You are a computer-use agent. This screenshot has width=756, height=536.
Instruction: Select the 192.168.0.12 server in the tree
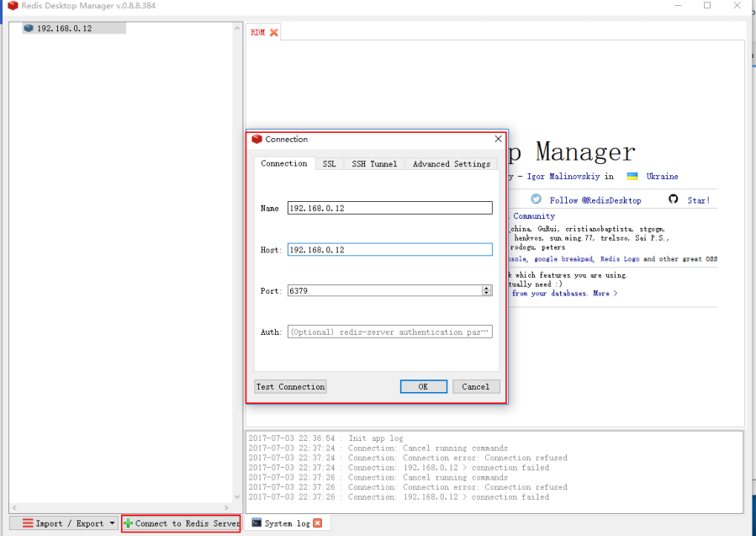[x=74, y=29]
